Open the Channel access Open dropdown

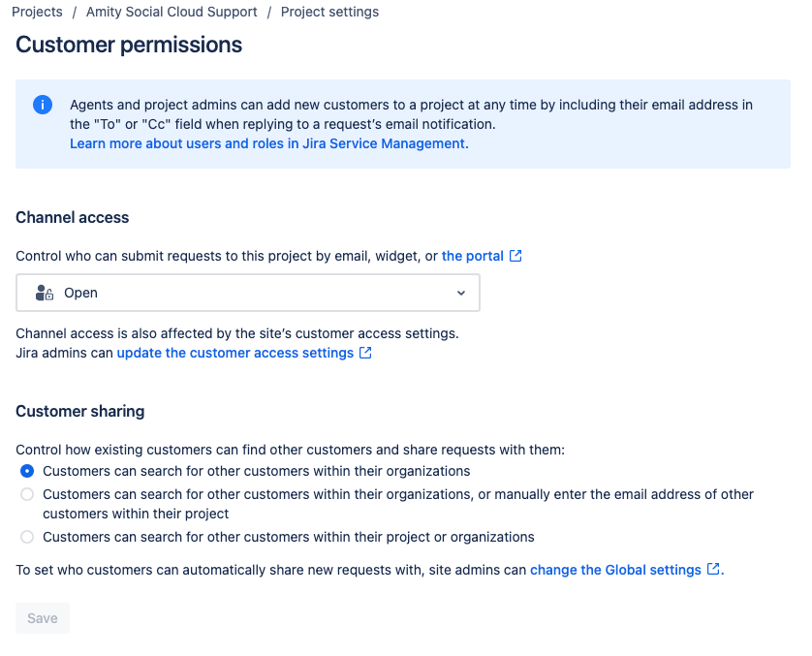tap(248, 293)
